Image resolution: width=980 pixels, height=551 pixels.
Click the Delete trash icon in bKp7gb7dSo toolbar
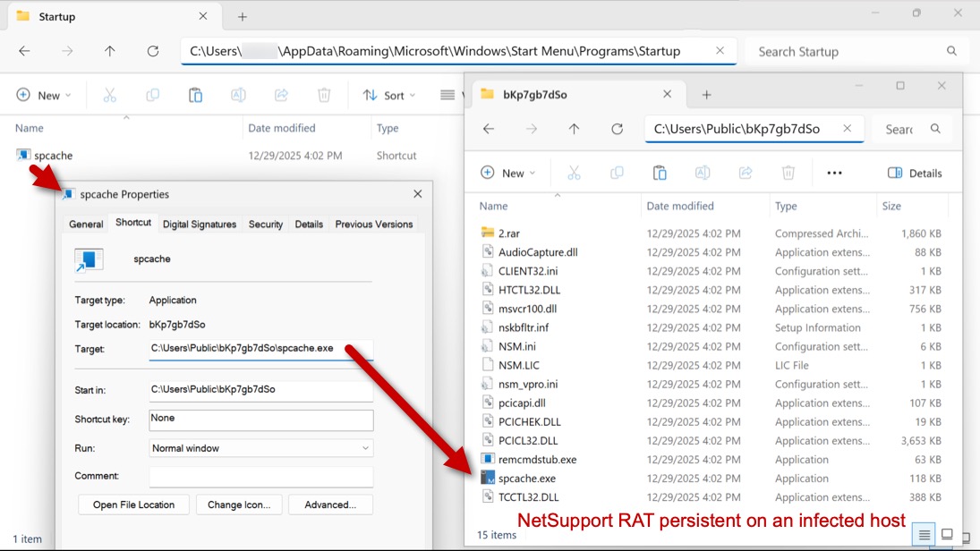click(x=788, y=173)
